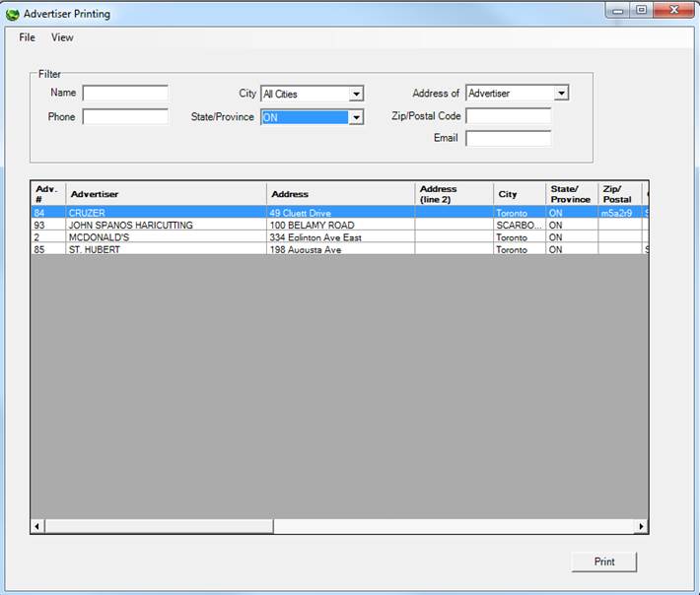Viewport: 700px width, 595px height.
Task: Click the City column header
Action: (x=520, y=194)
